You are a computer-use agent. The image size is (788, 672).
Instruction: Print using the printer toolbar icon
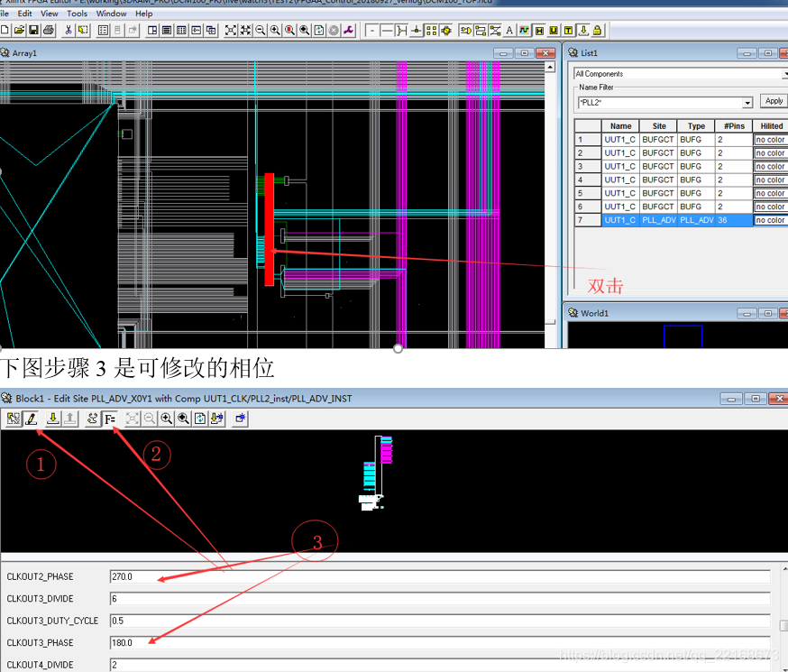49,30
